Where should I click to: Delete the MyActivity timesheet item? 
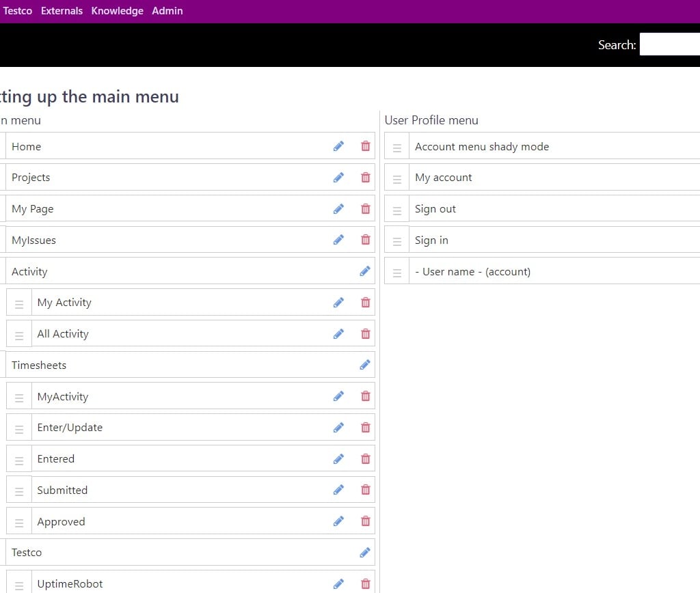(x=366, y=396)
